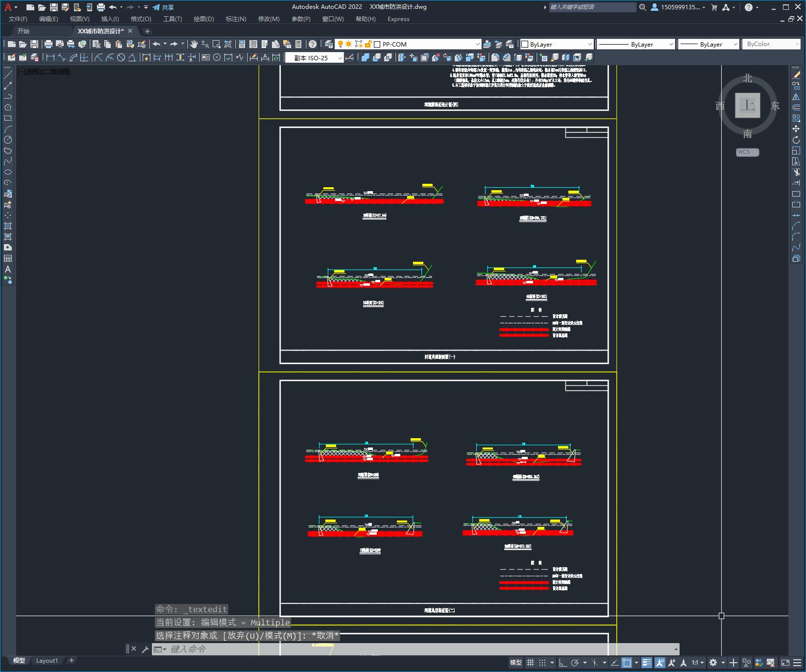Select the Pan hand tool
The image size is (806, 672).
(194, 44)
